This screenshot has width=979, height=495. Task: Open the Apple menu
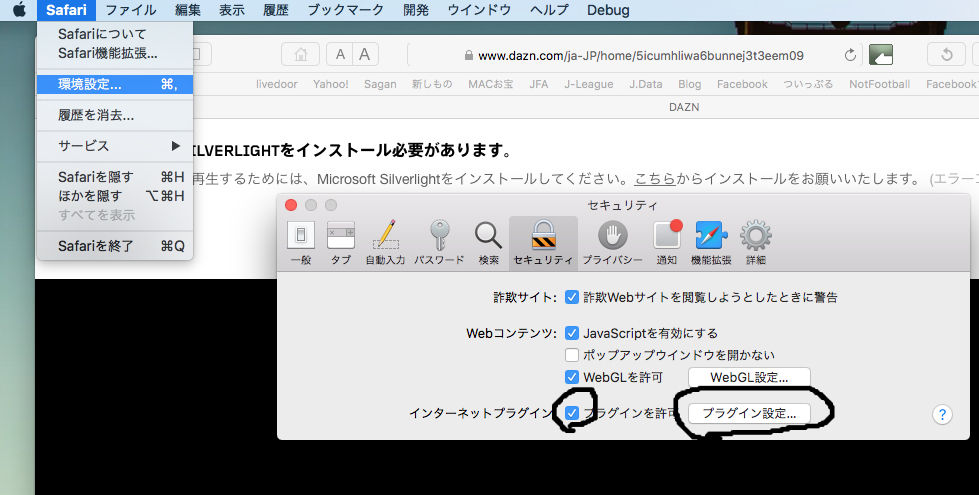(x=19, y=10)
